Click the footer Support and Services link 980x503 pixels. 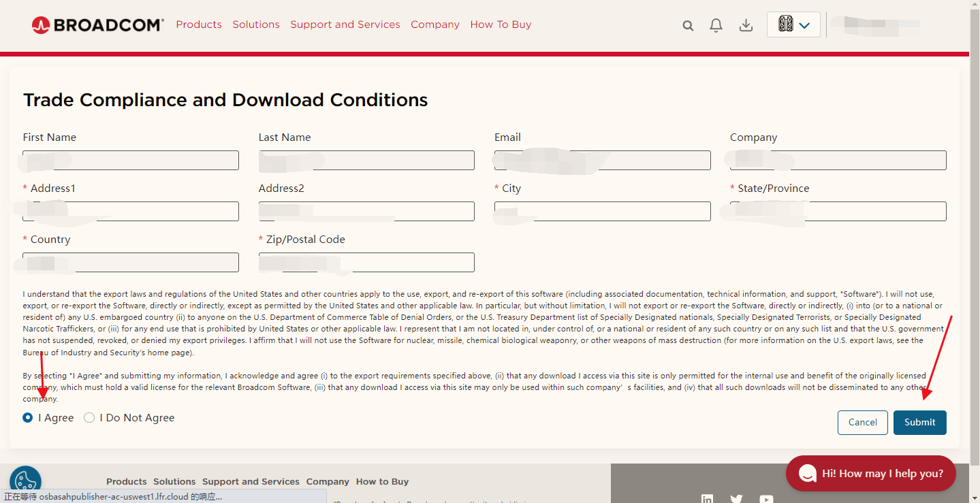click(251, 481)
